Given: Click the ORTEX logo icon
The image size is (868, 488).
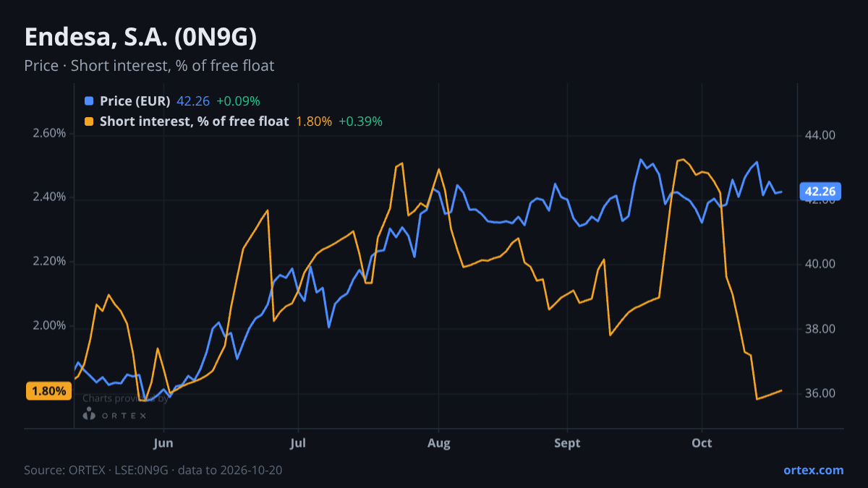Looking at the screenshot, I should click(89, 414).
